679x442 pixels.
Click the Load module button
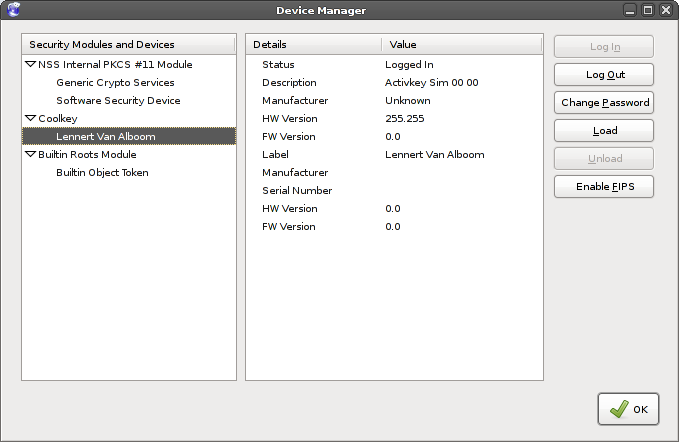pyautogui.click(x=604, y=131)
